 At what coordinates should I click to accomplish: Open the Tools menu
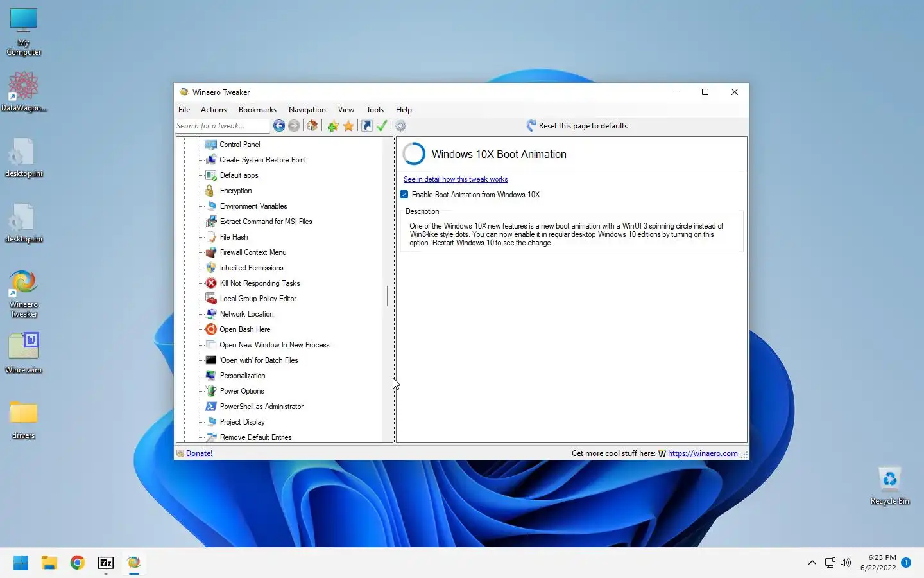(375, 110)
